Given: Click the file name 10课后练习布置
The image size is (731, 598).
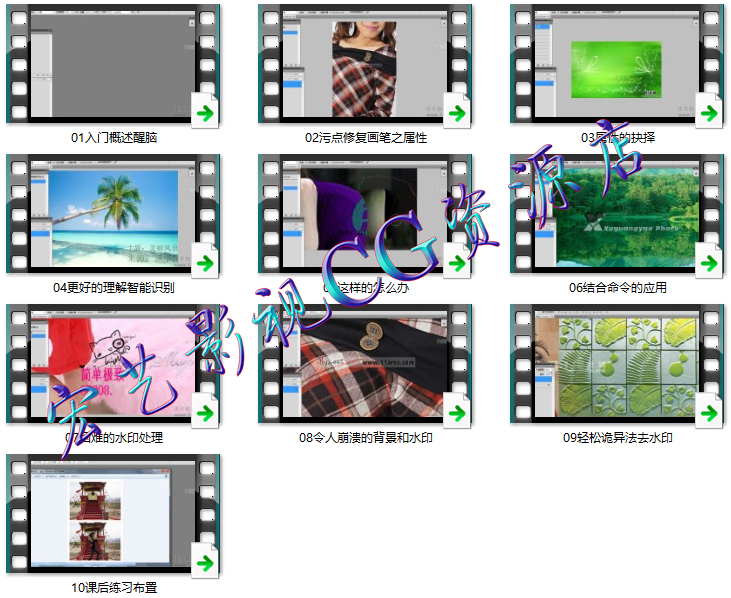Looking at the screenshot, I should pos(114,588).
